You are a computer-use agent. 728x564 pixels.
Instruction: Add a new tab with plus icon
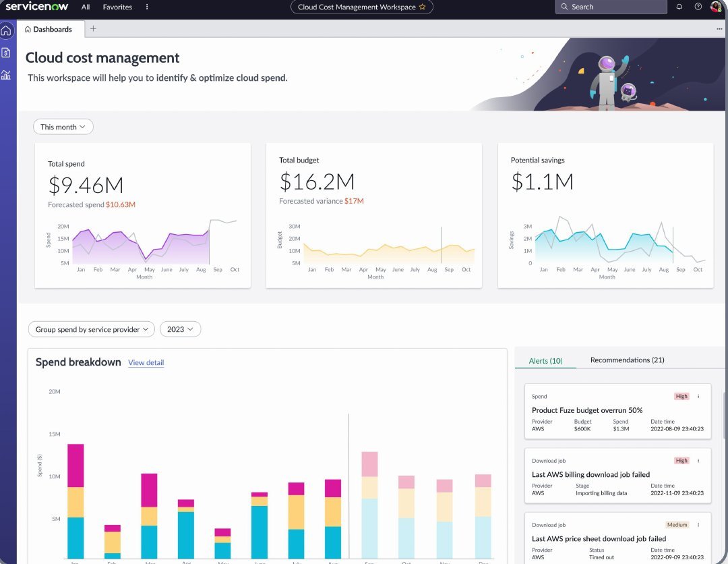93,29
